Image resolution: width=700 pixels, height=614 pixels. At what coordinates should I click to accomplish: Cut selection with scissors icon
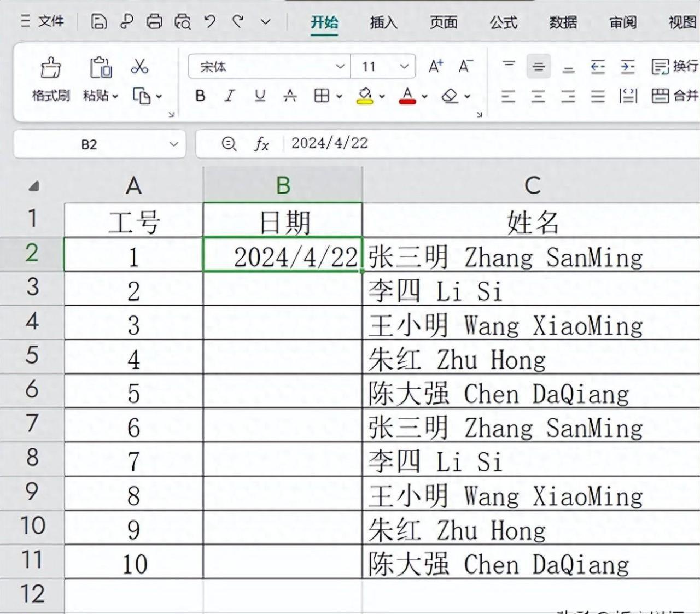tap(139, 67)
